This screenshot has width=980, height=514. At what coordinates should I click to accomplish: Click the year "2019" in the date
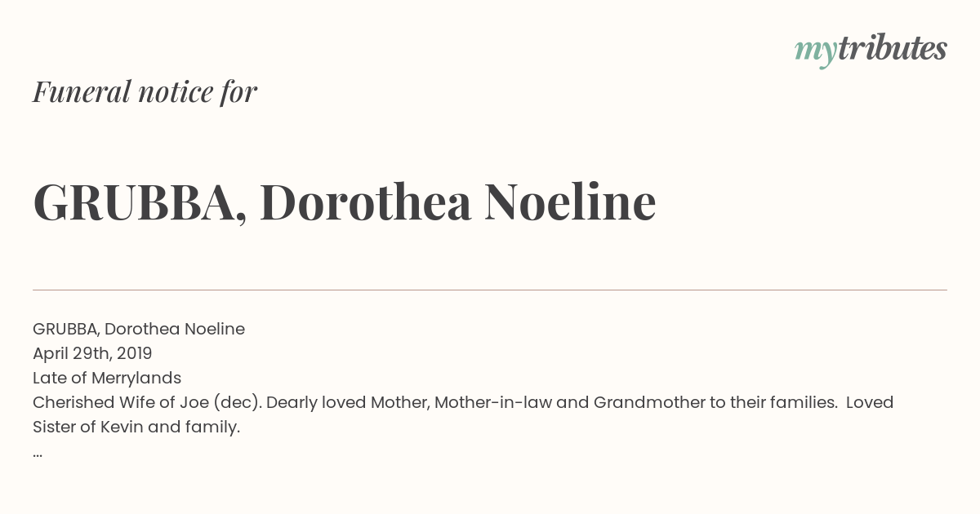pos(134,353)
